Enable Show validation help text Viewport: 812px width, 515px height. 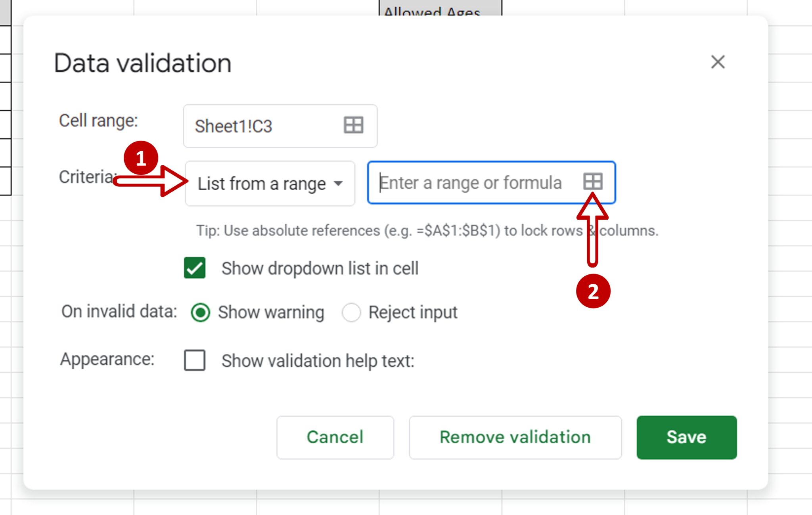[194, 360]
